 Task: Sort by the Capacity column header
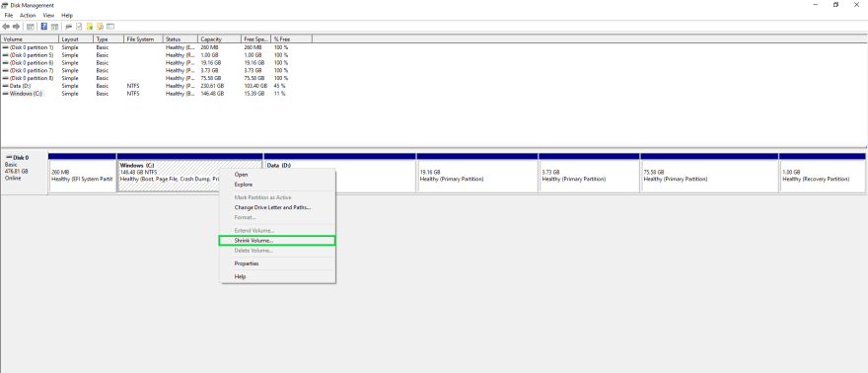(219, 39)
